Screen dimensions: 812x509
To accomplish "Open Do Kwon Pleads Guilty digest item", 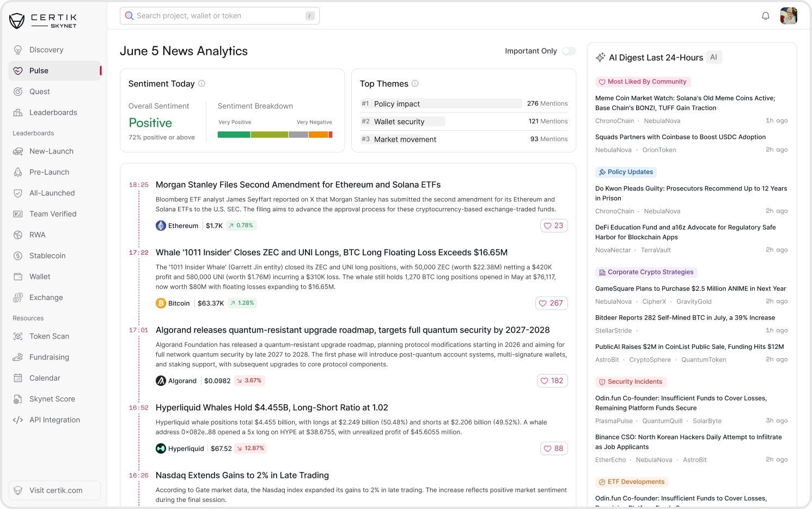I will point(691,193).
